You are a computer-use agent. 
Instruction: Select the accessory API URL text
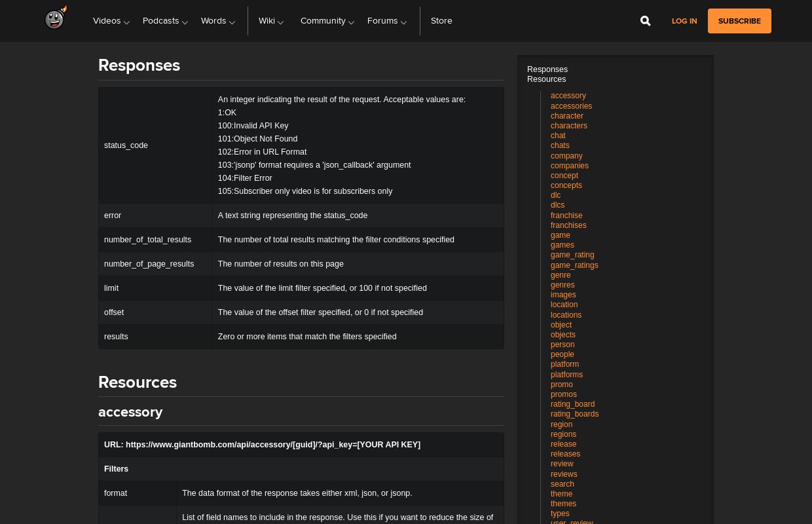click(x=262, y=445)
